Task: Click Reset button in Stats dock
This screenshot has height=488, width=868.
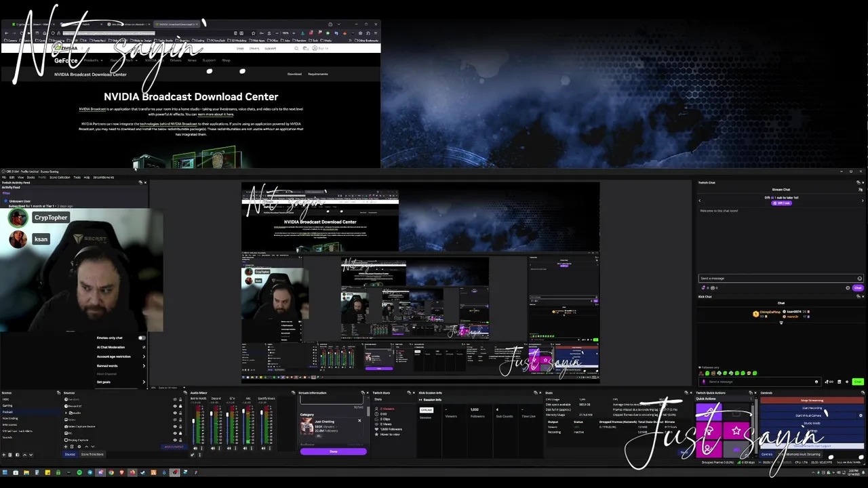Action: coord(684,452)
